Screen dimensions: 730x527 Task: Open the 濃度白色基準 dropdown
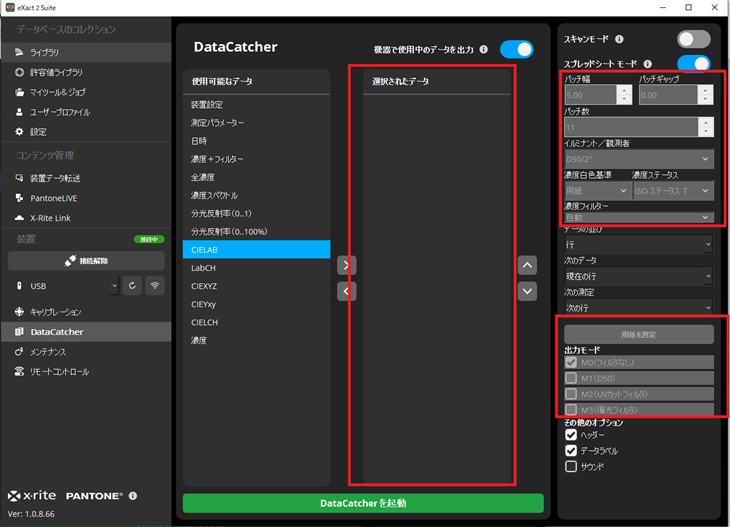pyautogui.click(x=597, y=190)
